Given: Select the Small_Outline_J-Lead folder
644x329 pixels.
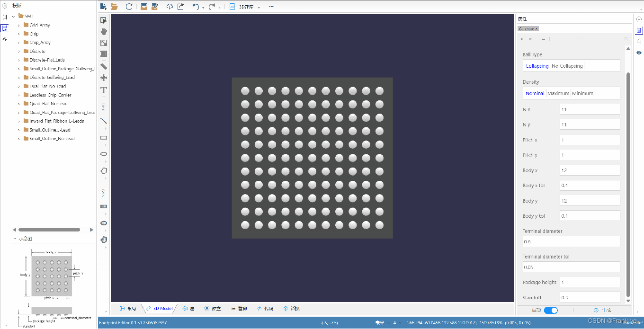Looking at the screenshot, I should point(50,130).
